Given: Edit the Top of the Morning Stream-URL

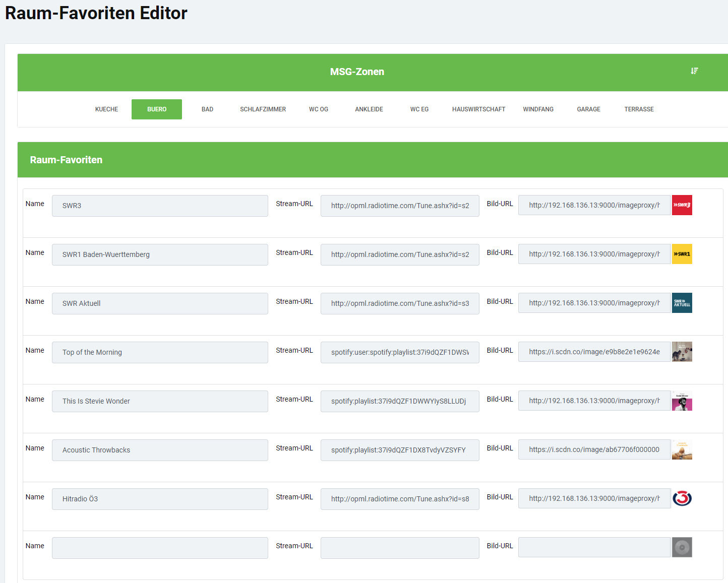Looking at the screenshot, I should tap(400, 352).
